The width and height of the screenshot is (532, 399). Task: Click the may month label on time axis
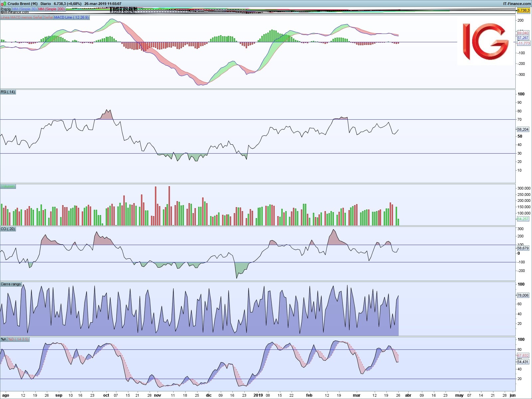pos(459,395)
